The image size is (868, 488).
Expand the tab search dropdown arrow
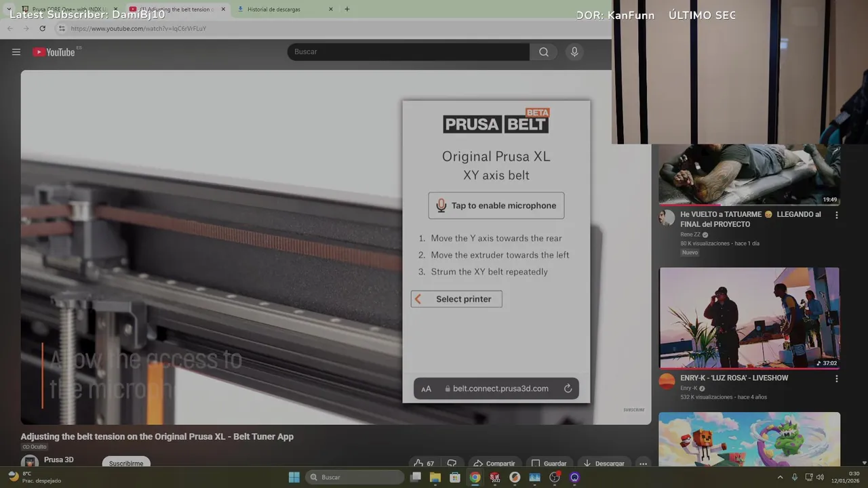(9, 9)
